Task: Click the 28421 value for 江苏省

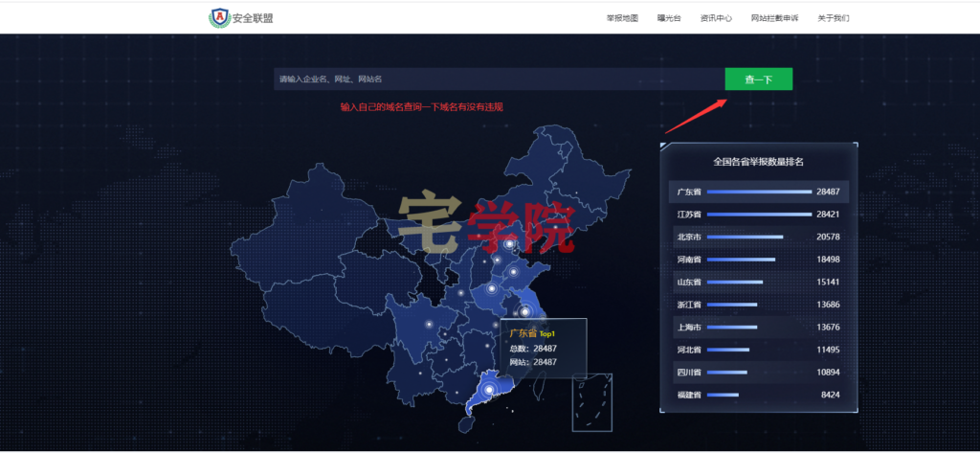Action: point(828,214)
